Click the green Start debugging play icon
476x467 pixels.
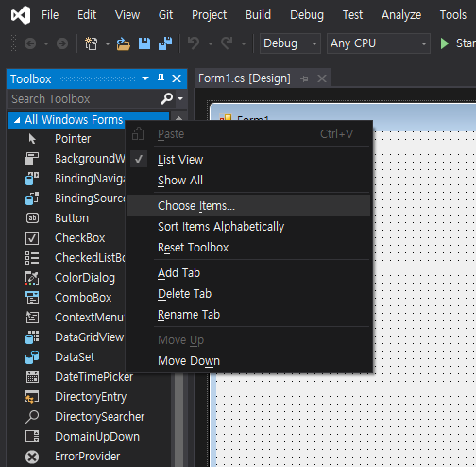coord(445,43)
